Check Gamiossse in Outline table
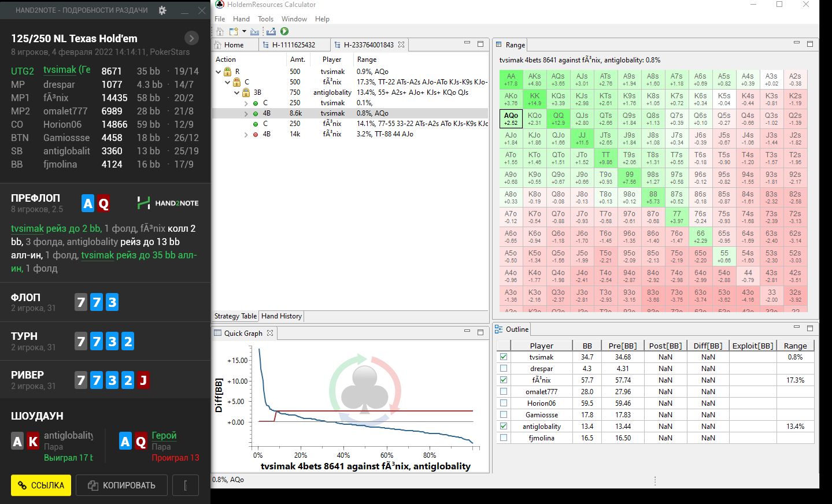 point(504,414)
